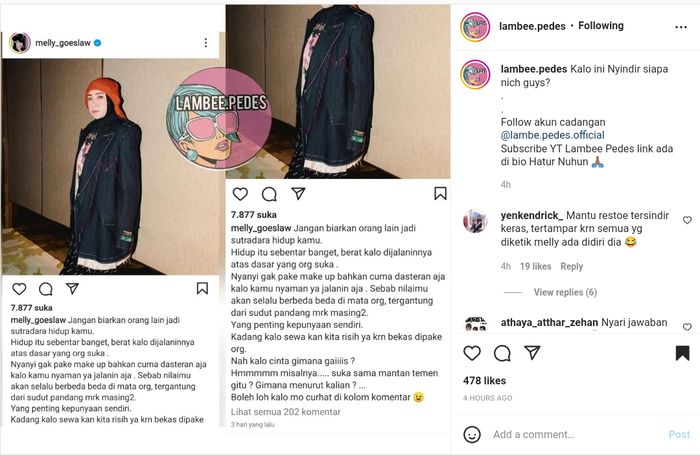Like athaya_atthar_zehan's comment heart
Image resolution: width=700 pixels, height=455 pixels.
pyautogui.click(x=687, y=327)
